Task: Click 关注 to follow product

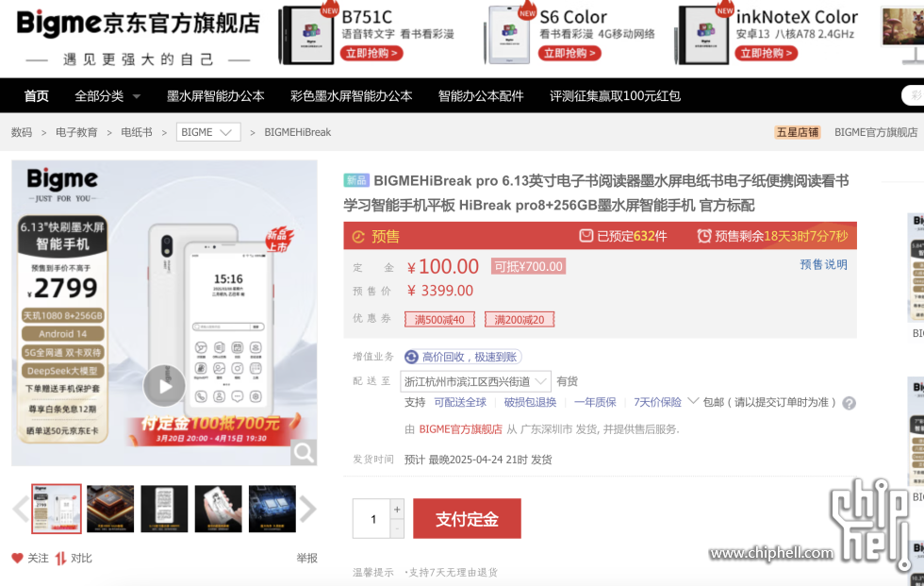Action: [x=38, y=558]
